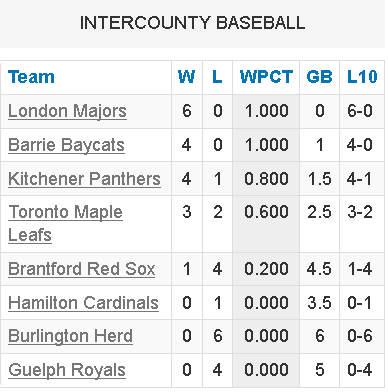The width and height of the screenshot is (388, 392).
Task: Select the Burlington Herd 0-6 L10 cell
Action: tap(360, 336)
